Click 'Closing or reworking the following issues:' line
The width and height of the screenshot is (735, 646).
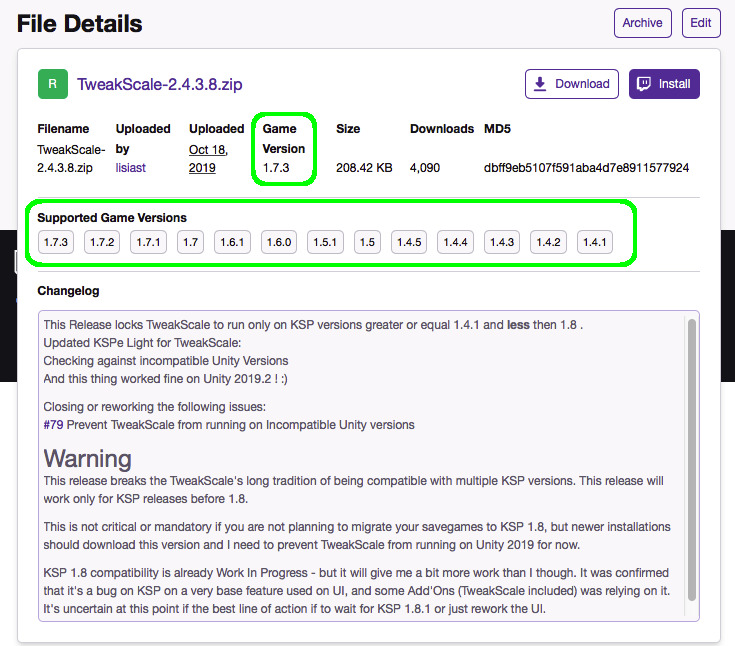coord(155,406)
